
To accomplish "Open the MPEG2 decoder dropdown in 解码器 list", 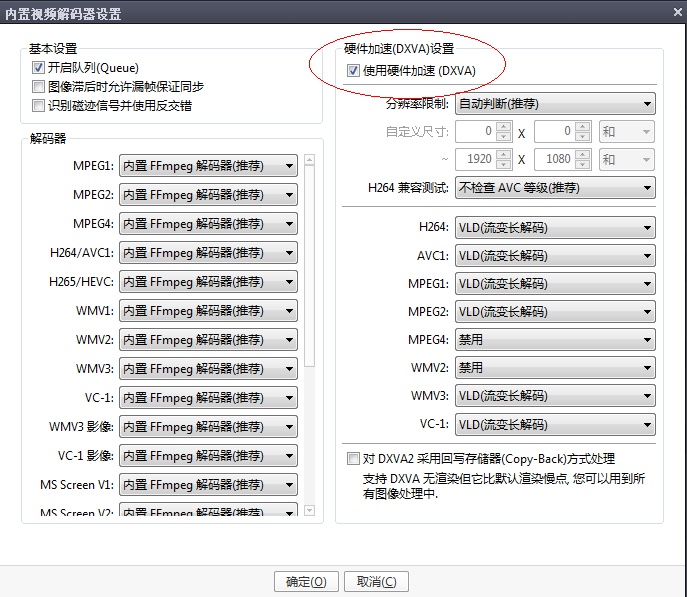I will click(x=209, y=195).
